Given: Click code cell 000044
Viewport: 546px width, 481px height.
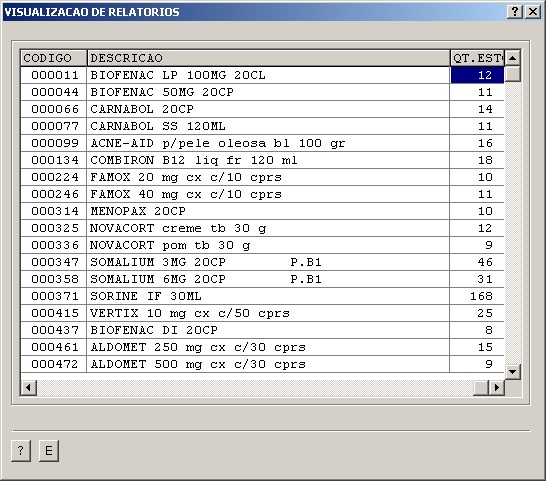Looking at the screenshot, I should (54, 92).
